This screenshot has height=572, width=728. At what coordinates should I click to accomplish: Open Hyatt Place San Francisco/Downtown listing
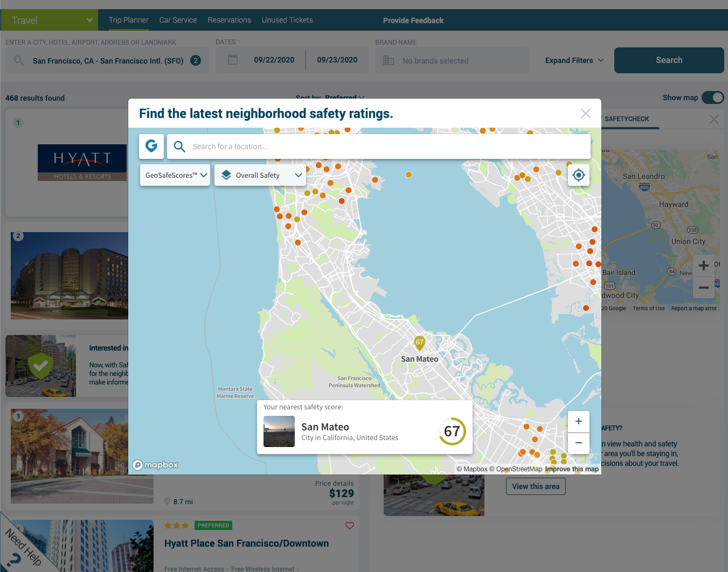pyautogui.click(x=246, y=543)
